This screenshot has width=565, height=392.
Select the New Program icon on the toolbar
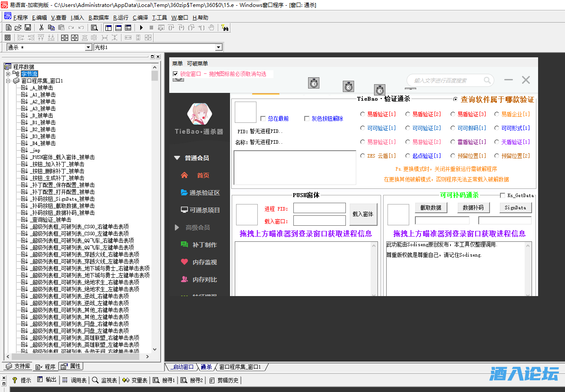click(9, 27)
